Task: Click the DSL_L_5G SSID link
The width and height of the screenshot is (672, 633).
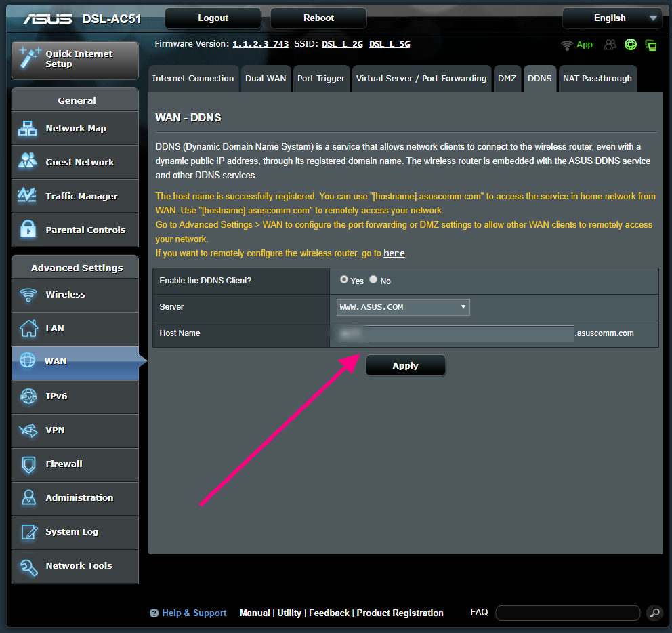Action: [x=390, y=44]
